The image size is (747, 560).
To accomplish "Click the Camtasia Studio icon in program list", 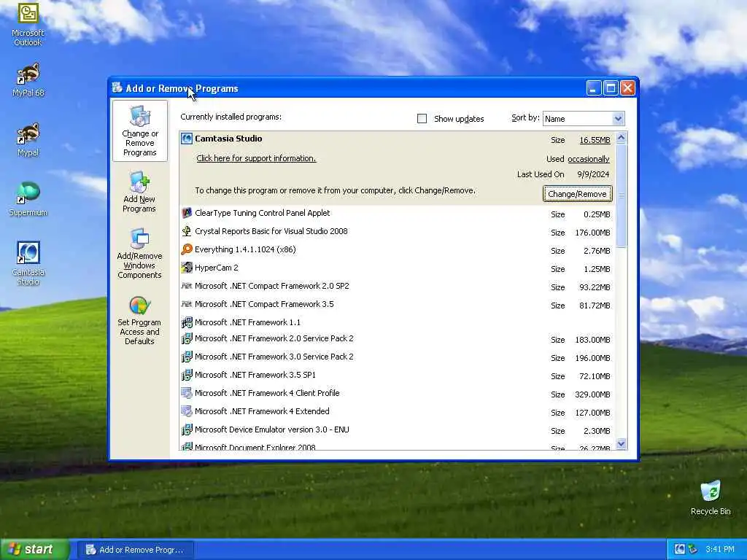I will [187, 139].
